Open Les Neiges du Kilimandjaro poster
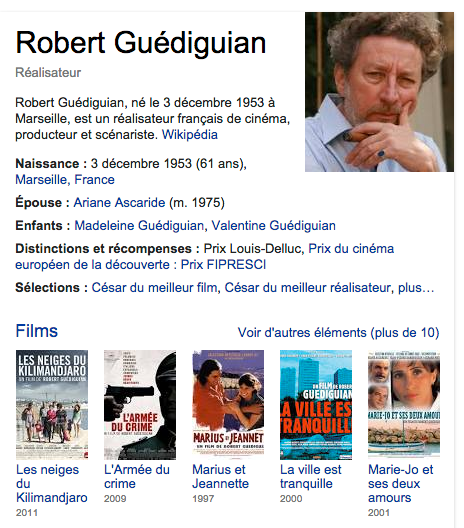The height and width of the screenshot is (528, 464). click(52, 405)
